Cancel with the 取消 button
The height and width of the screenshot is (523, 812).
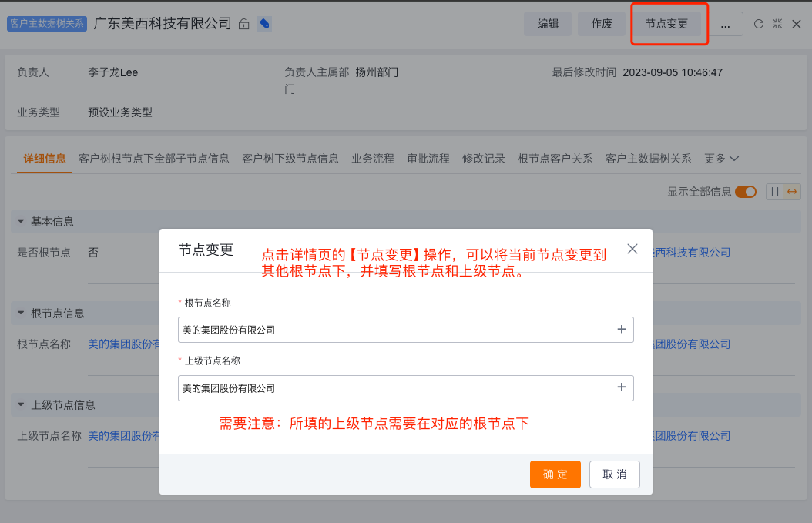[615, 474]
